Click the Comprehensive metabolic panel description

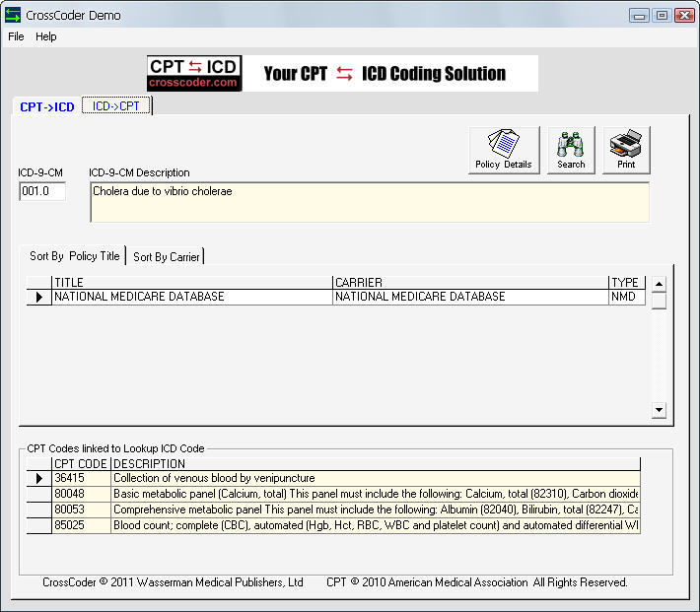[376, 510]
